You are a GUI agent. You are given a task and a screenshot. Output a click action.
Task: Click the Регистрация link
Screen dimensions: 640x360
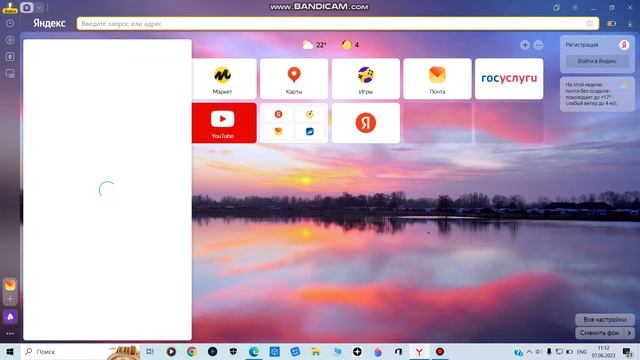click(x=582, y=45)
